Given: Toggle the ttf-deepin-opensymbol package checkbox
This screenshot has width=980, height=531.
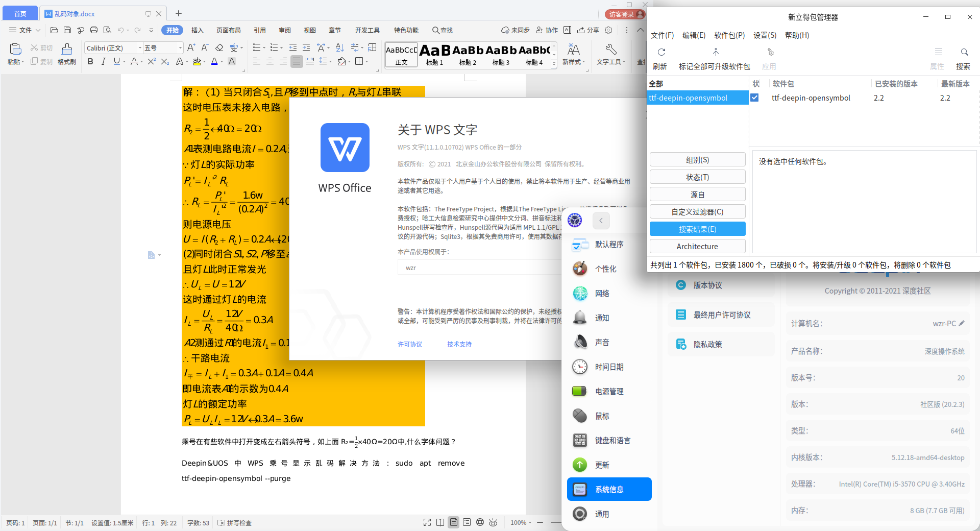Looking at the screenshot, I should coord(754,98).
